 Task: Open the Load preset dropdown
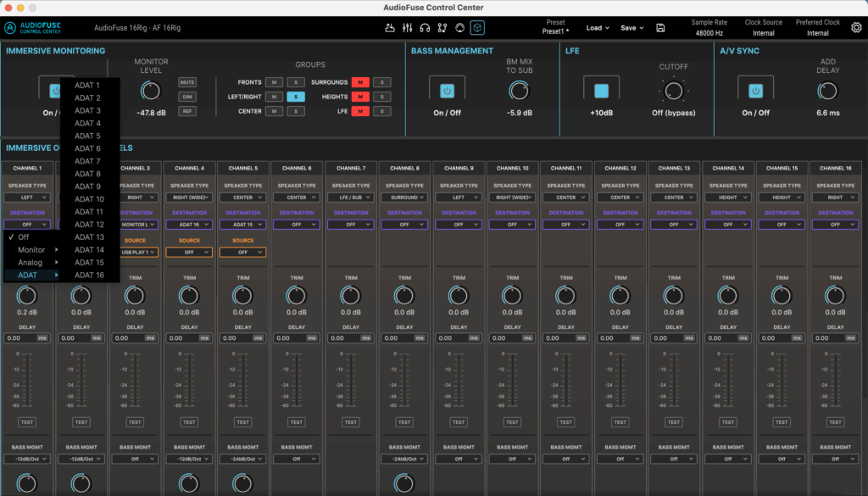[x=598, y=28]
